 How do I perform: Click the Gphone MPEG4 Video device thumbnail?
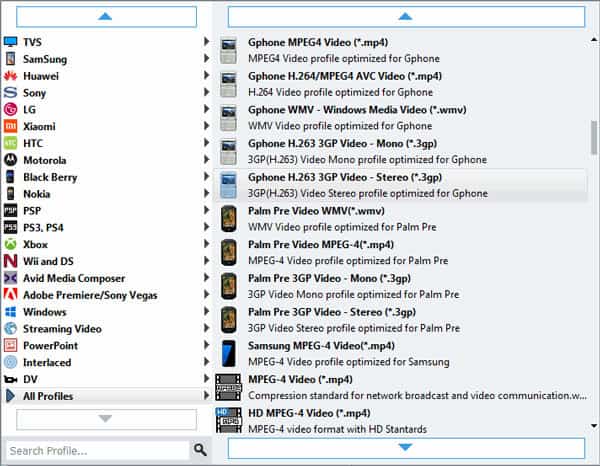point(228,51)
